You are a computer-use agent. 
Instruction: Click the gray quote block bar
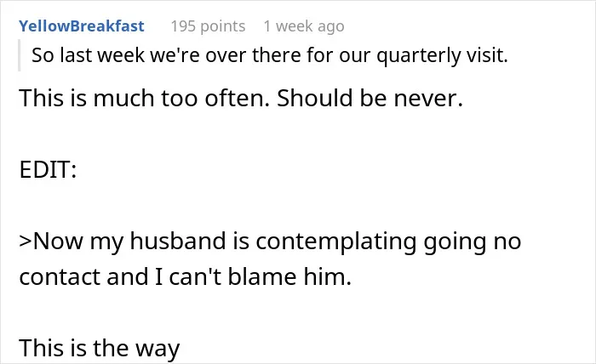[x=19, y=55]
